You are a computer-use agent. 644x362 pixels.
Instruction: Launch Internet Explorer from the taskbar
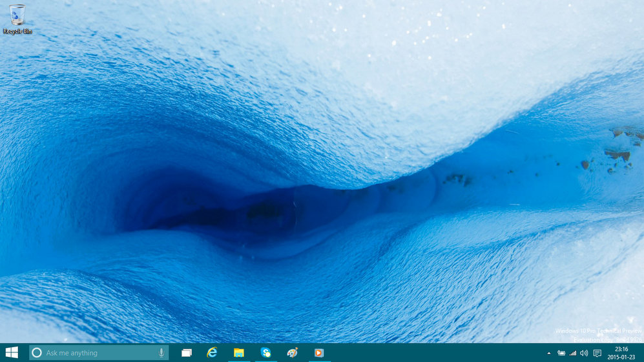tap(212, 353)
